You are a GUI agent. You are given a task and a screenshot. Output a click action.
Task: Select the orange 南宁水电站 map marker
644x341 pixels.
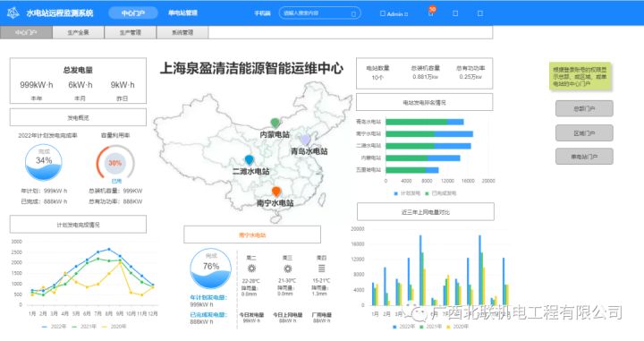coord(276,192)
